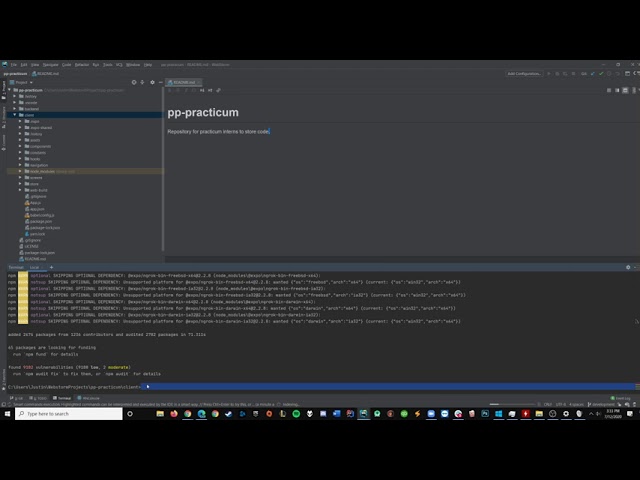Open the File menu
The height and width of the screenshot is (480, 640).
point(13,64)
